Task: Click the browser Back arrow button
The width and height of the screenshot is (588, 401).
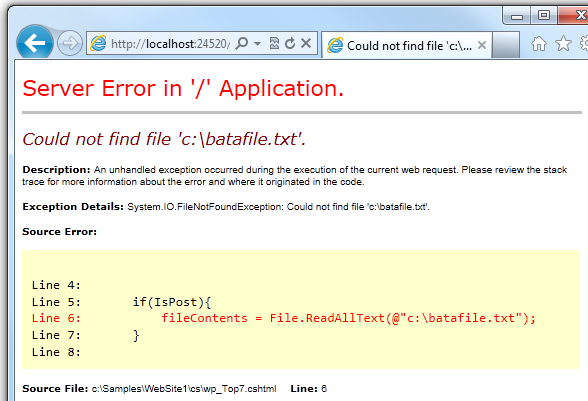Action: coord(34,43)
